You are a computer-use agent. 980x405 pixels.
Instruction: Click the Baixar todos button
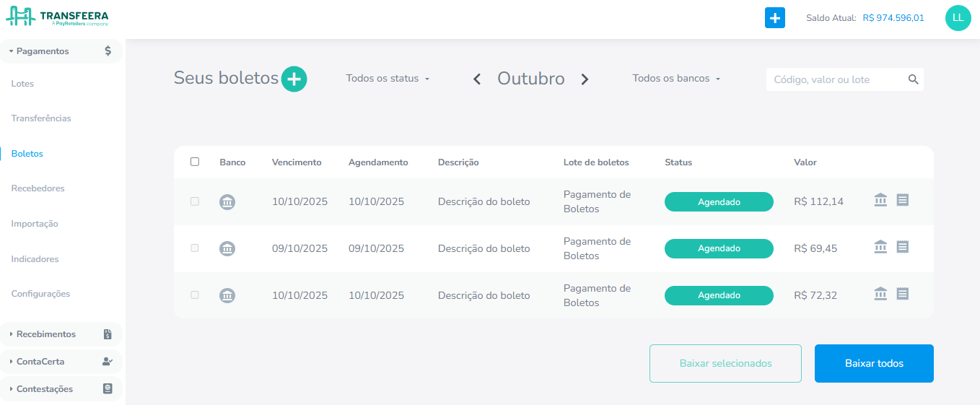(x=874, y=363)
